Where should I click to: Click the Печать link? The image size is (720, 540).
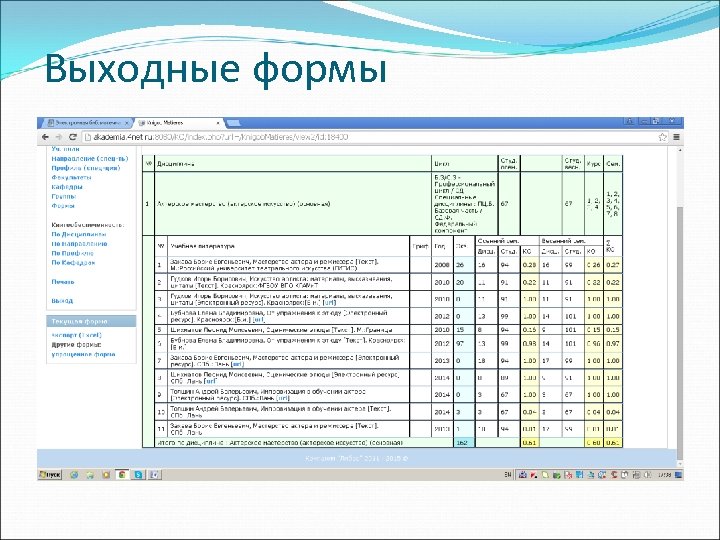click(x=63, y=281)
